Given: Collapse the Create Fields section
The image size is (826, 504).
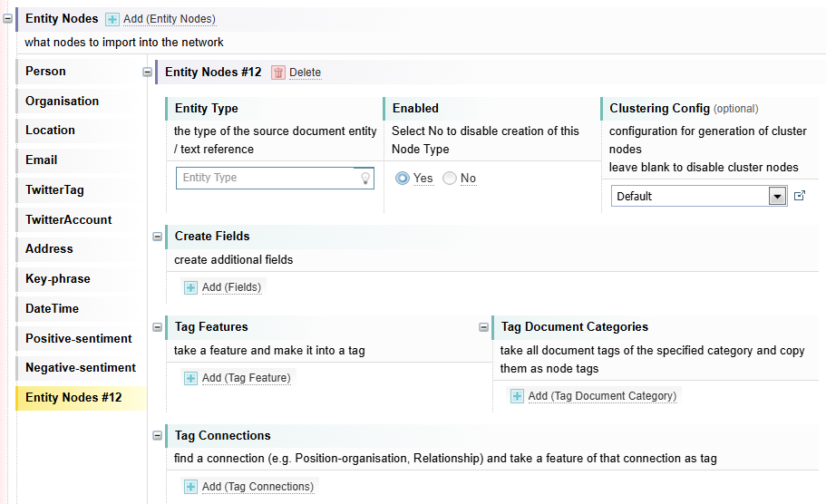Looking at the screenshot, I should tap(158, 237).
